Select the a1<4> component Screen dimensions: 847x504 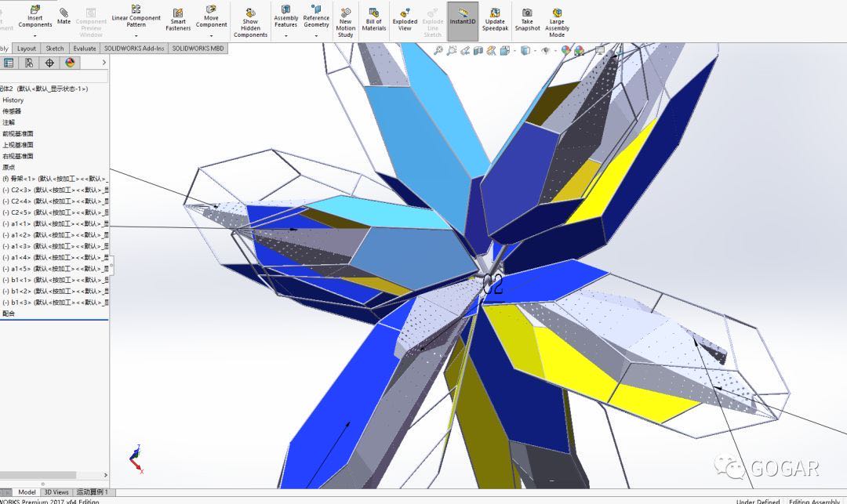coord(55,257)
